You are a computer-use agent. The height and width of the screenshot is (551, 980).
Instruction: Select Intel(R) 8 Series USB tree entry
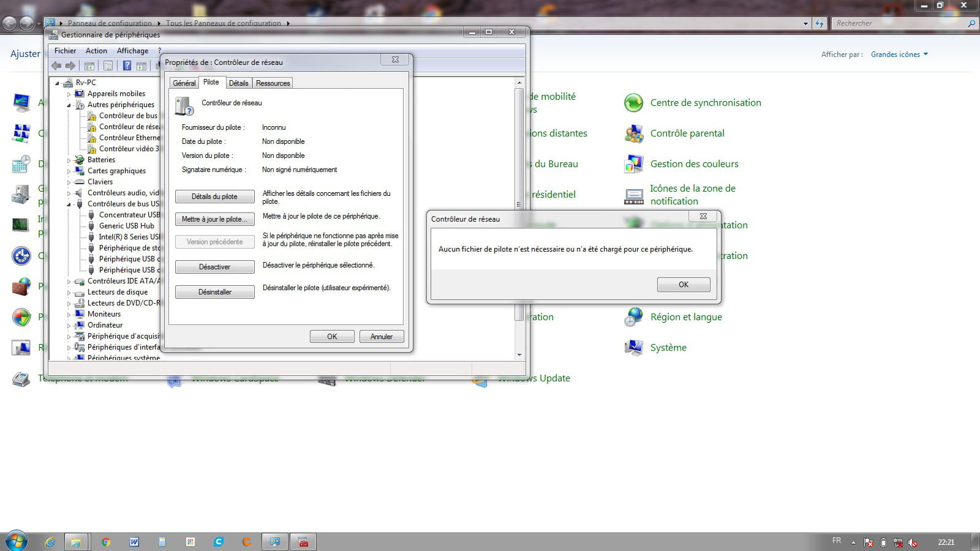click(129, 237)
